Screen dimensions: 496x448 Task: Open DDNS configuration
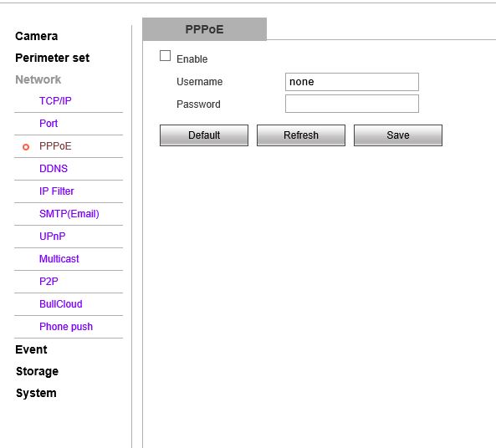pyautogui.click(x=54, y=169)
